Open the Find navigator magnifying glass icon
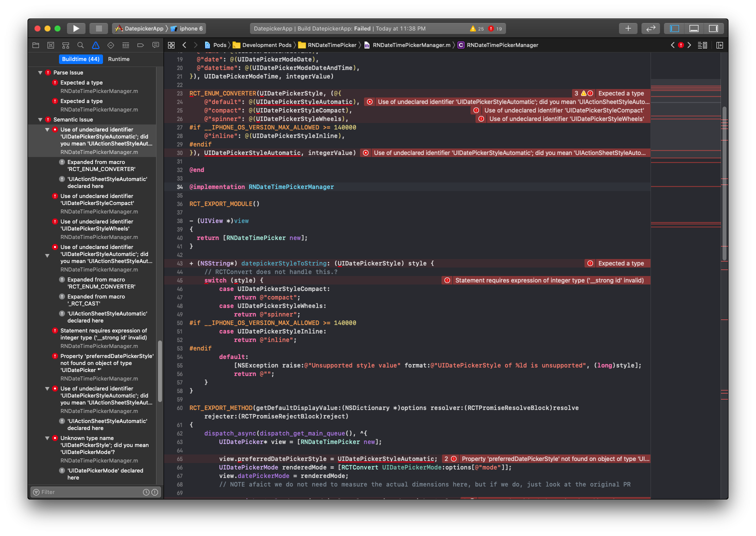The height and width of the screenshot is (536, 756). click(80, 45)
